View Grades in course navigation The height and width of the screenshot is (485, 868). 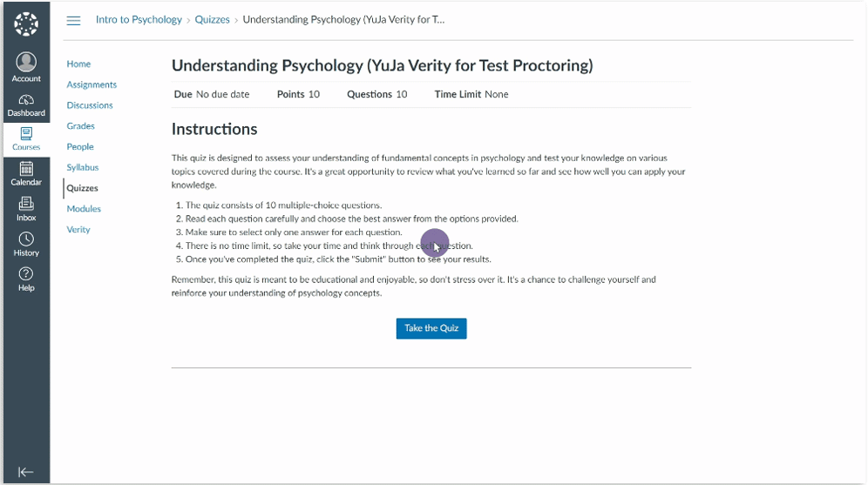81,126
